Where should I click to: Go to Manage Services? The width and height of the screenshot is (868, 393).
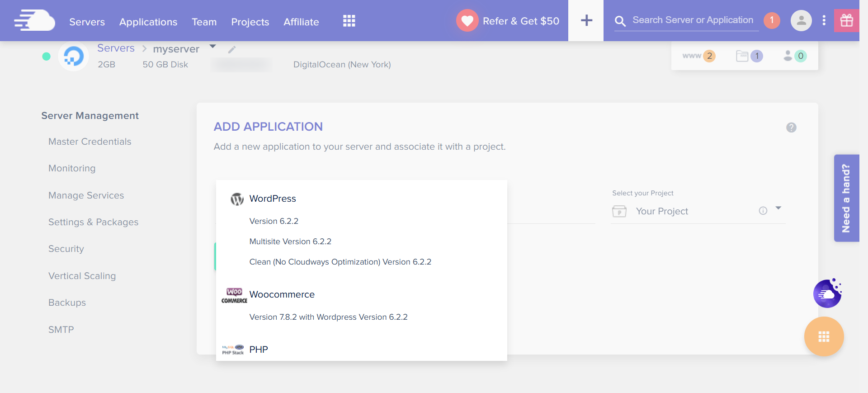coord(86,195)
